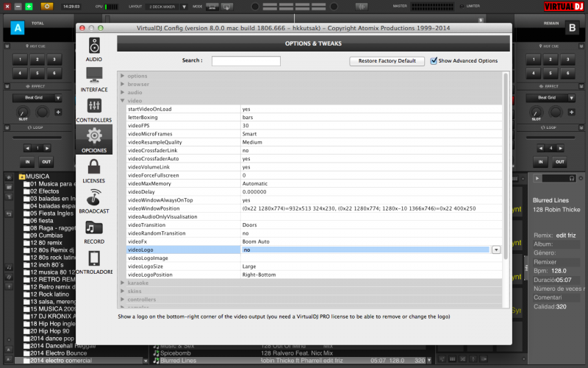
Task: Open the videoLogo value dropdown
Action: click(495, 250)
